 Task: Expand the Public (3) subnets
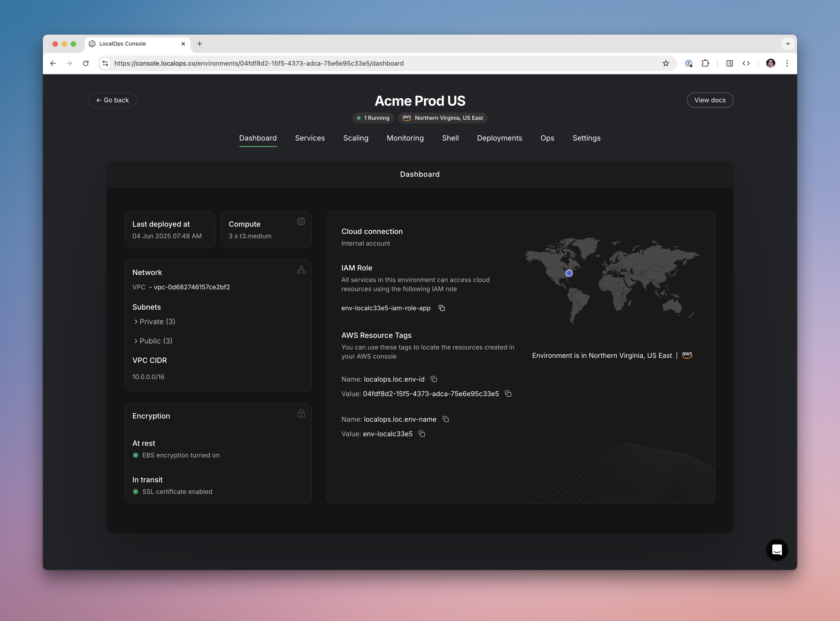pyautogui.click(x=153, y=341)
